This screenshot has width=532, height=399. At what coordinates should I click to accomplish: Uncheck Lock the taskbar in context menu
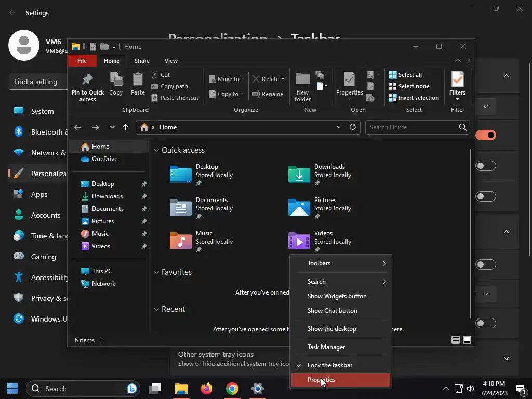point(341,365)
